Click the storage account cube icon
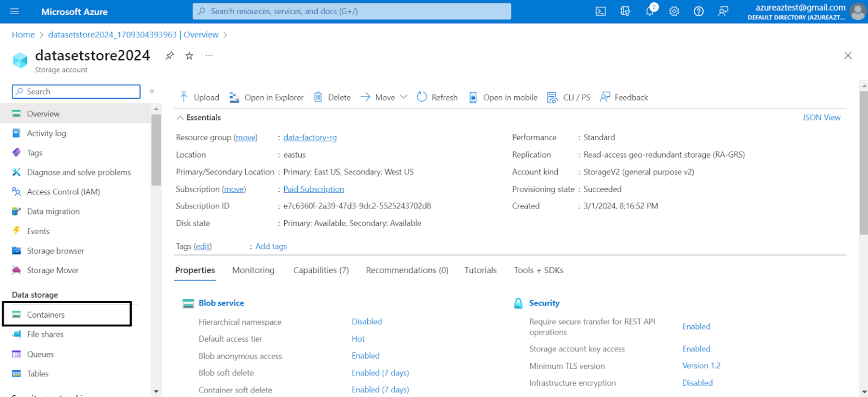The image size is (868, 397). click(x=20, y=61)
